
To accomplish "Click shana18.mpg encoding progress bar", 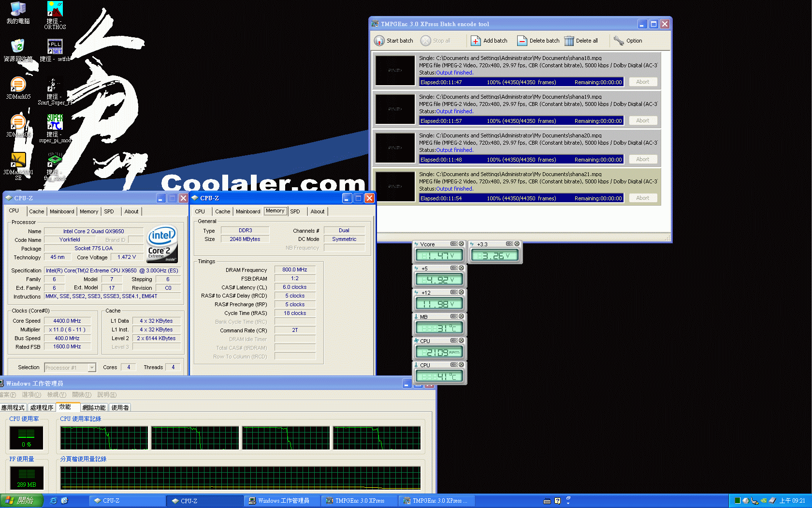I will (x=521, y=82).
